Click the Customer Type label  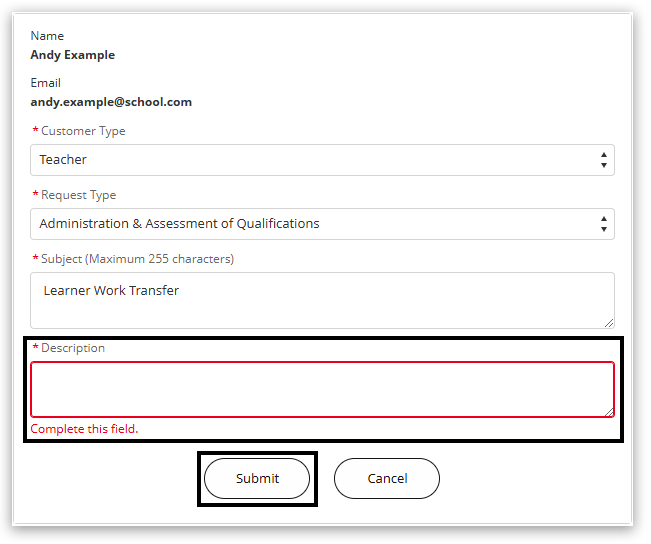tap(83, 131)
